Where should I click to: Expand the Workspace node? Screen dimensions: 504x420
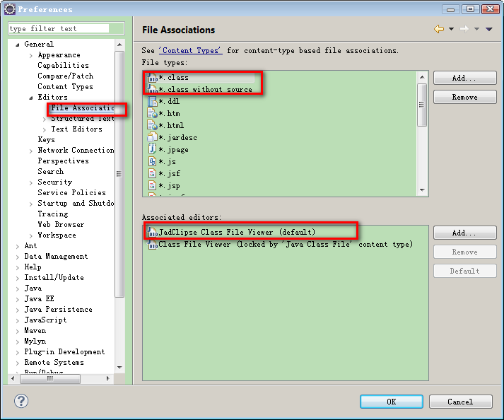31,235
